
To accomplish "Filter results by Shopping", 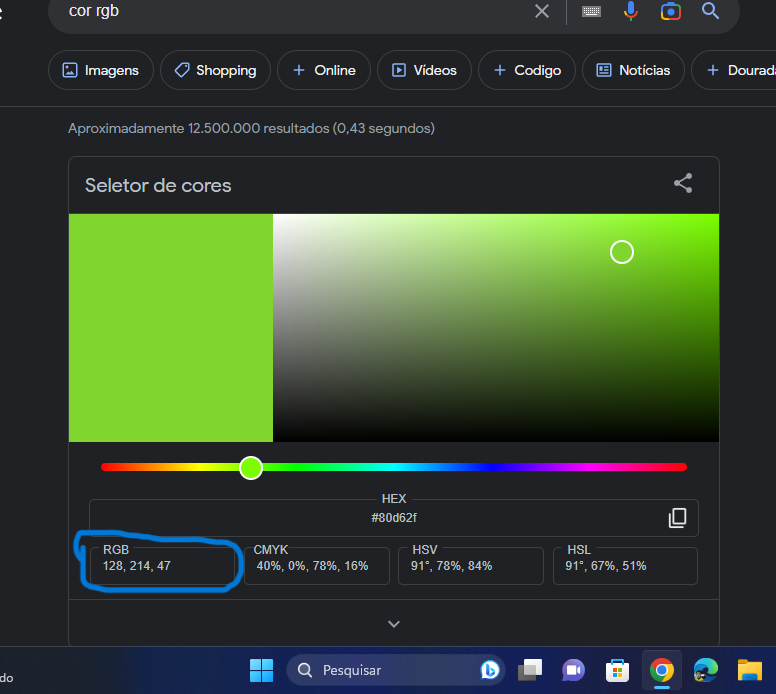I will click(x=215, y=70).
